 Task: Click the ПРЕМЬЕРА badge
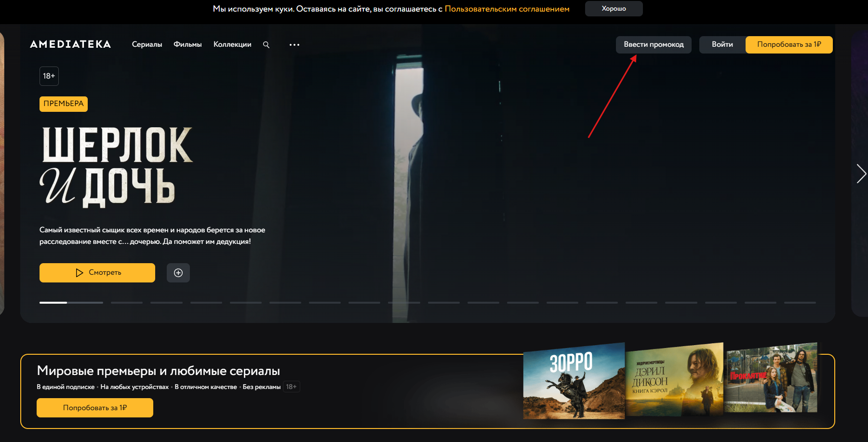(64, 104)
